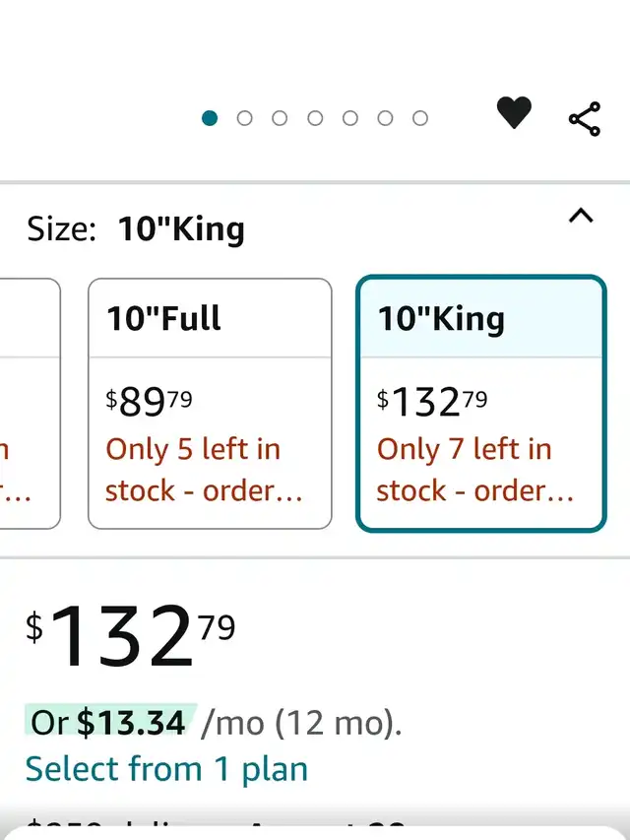The image size is (630, 840).
Task: Tap the Size: 10"King header label
Action: coord(136,229)
